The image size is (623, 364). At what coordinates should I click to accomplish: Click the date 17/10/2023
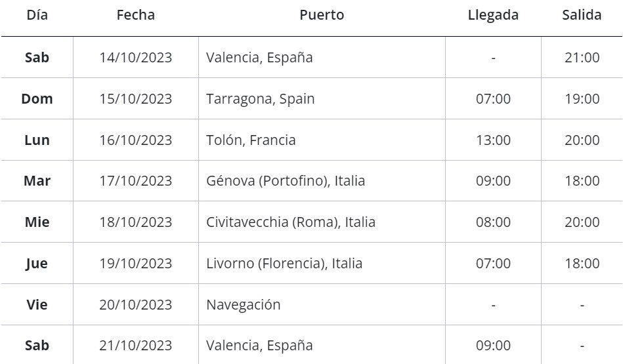coord(135,181)
